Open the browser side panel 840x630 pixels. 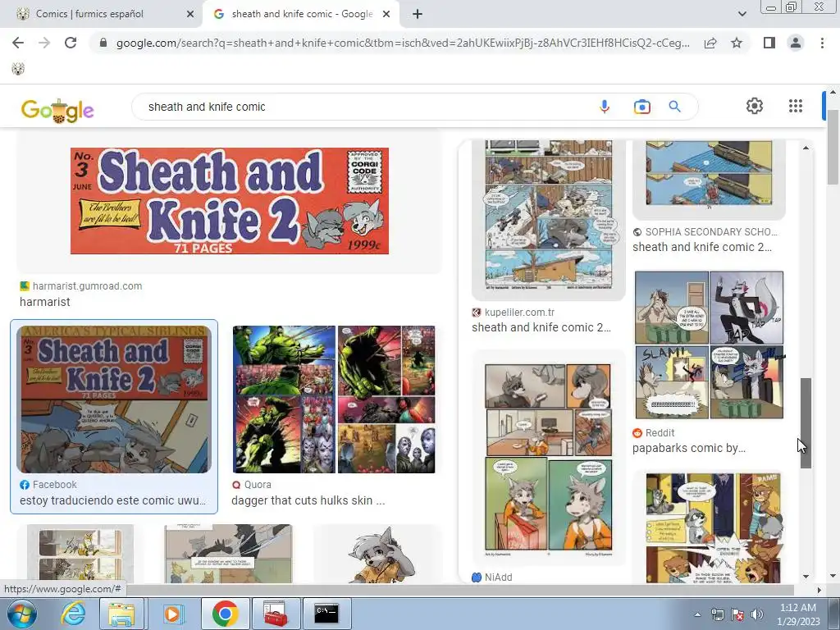pyautogui.click(x=769, y=43)
